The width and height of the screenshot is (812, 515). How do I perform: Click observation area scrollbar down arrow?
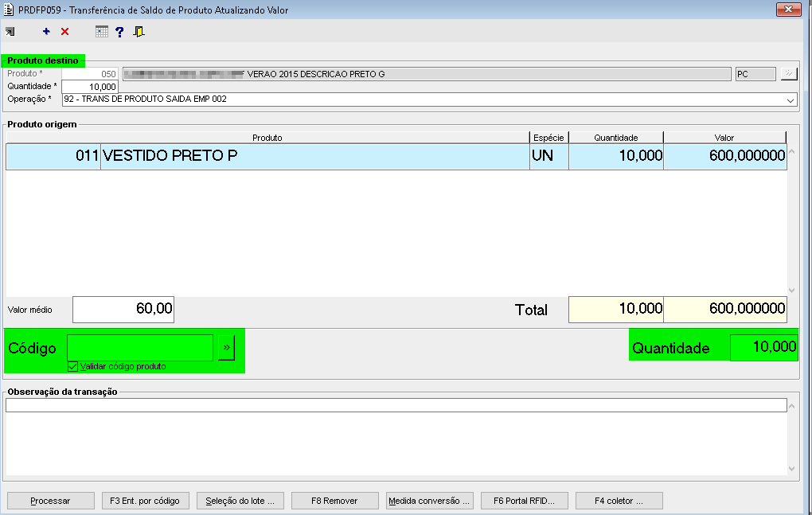tap(792, 469)
